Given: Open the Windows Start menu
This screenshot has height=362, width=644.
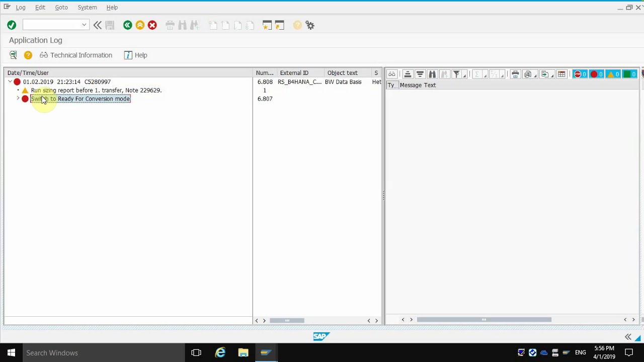Looking at the screenshot, I should 11,352.
